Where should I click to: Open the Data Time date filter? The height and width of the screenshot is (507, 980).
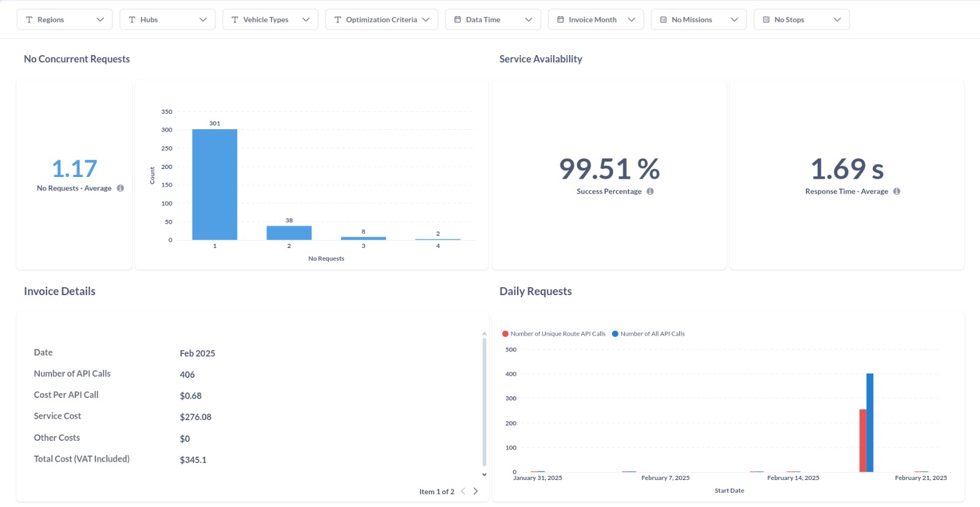coord(493,20)
